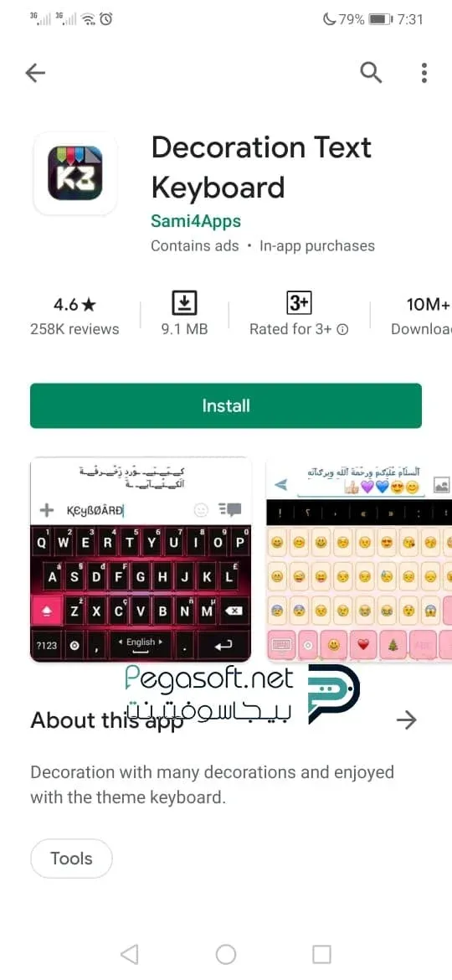Tap the info icon beside Rated for 3+

[x=342, y=329]
